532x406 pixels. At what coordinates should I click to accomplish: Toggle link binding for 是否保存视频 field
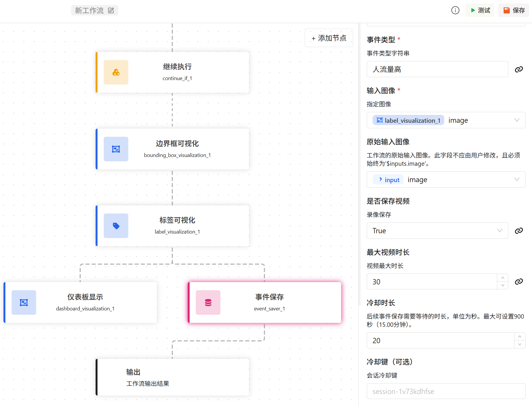[x=519, y=231]
